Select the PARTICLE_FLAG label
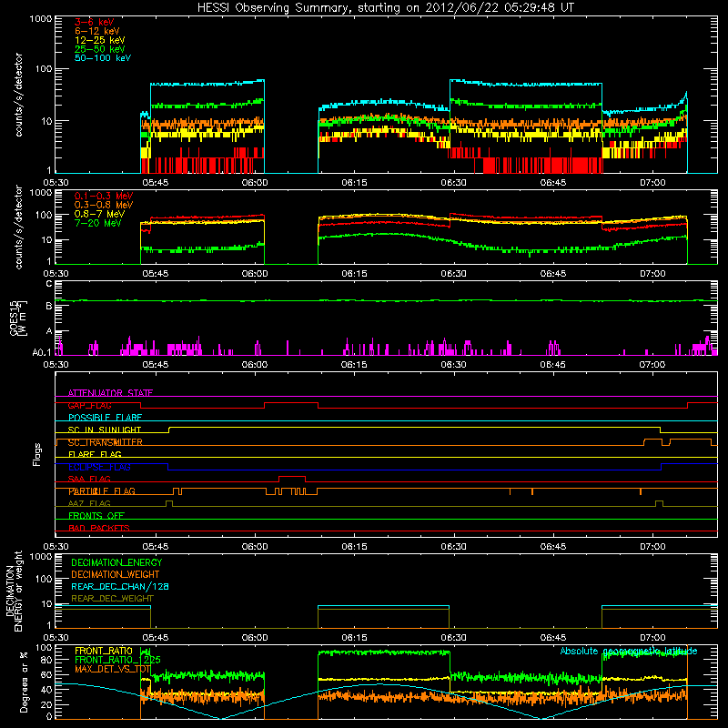Viewport: 728px width, 728px height. tap(102, 491)
